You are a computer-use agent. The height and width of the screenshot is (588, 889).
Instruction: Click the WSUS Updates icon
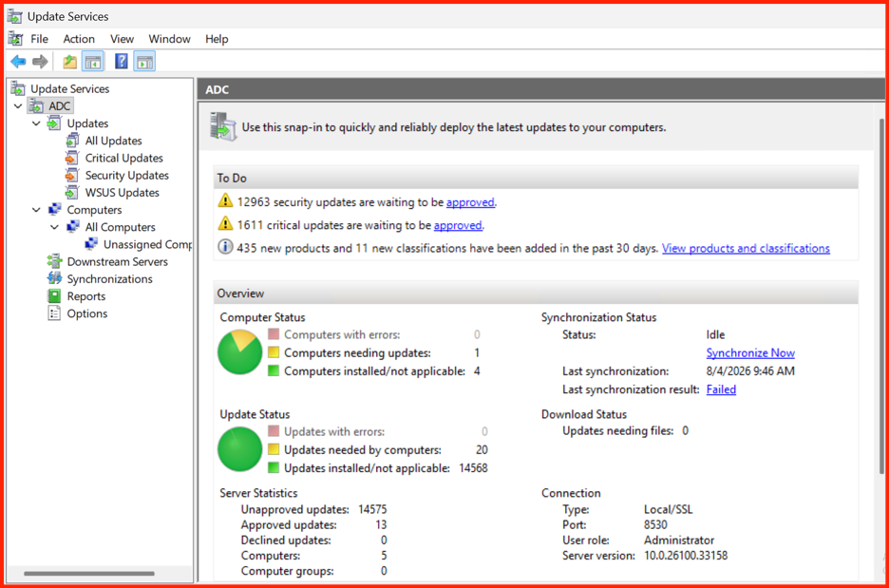click(x=72, y=192)
